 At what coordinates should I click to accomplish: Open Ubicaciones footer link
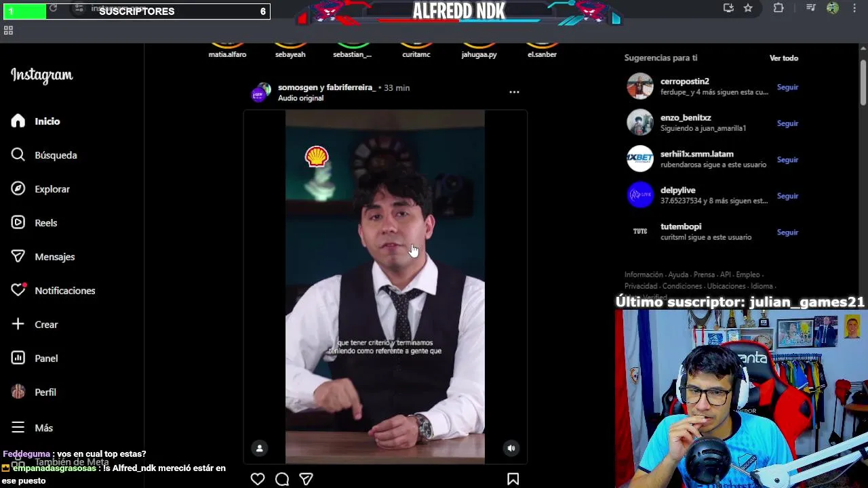[x=726, y=286]
